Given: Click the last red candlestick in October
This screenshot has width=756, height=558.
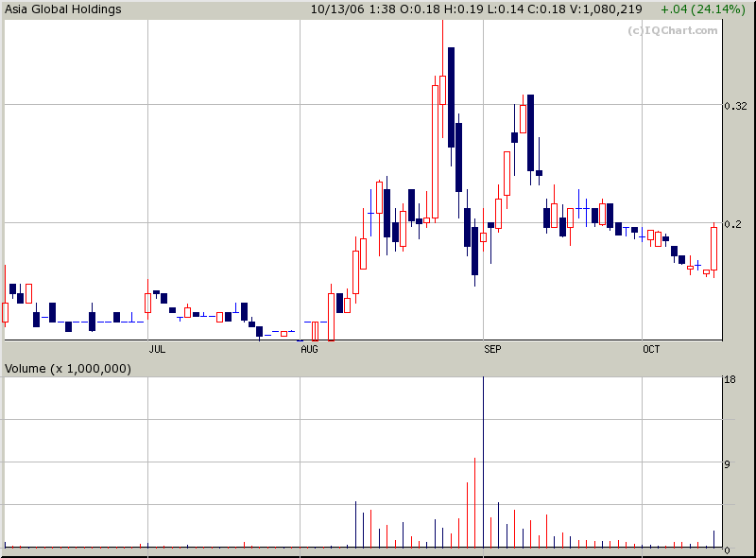Looking at the screenshot, I should click(714, 249).
